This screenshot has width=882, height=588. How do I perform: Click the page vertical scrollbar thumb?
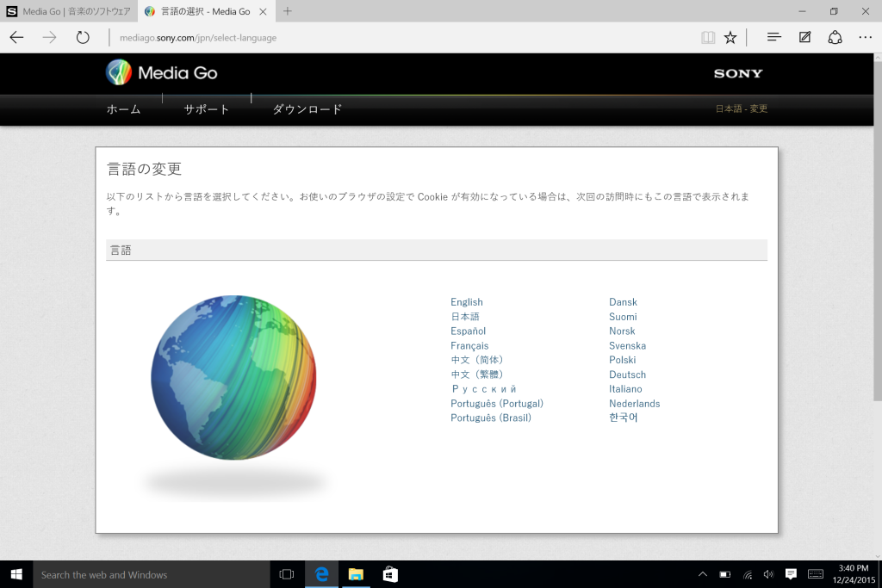click(878, 231)
